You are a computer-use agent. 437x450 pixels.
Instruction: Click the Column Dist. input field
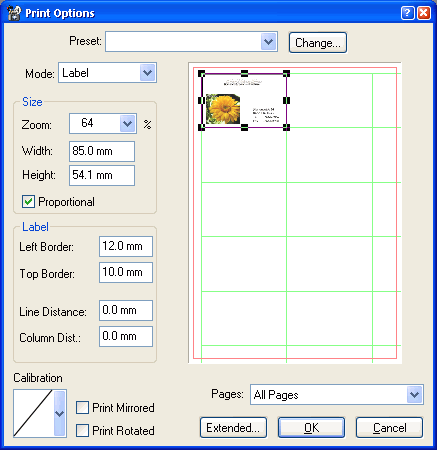pyautogui.click(x=126, y=336)
